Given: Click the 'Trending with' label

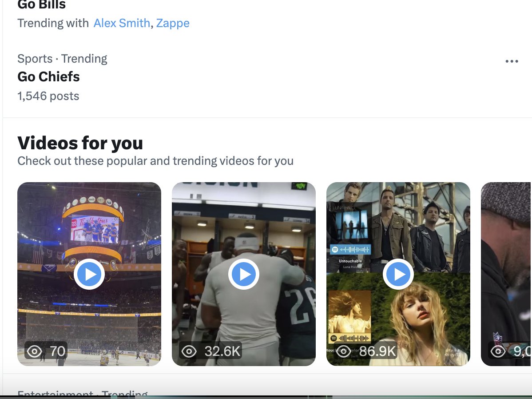Looking at the screenshot, I should click(53, 23).
